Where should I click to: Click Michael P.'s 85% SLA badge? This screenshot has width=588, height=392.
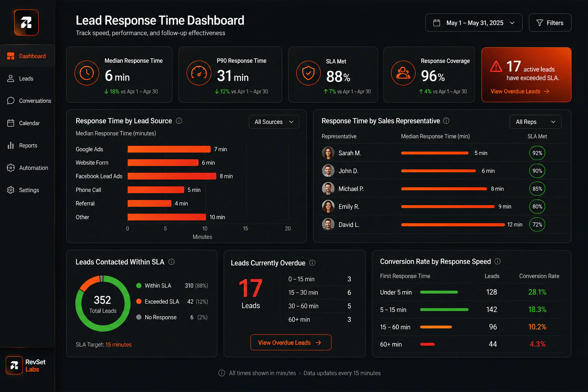(x=537, y=189)
